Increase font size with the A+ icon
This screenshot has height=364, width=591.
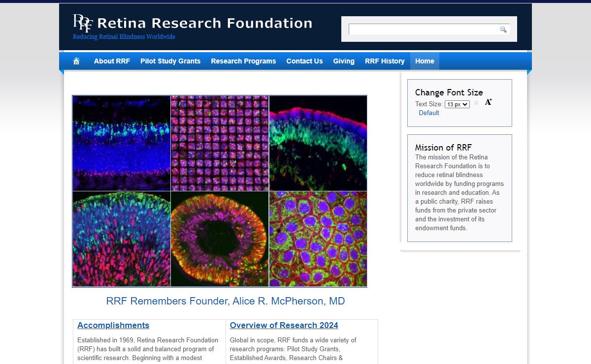[x=489, y=102]
